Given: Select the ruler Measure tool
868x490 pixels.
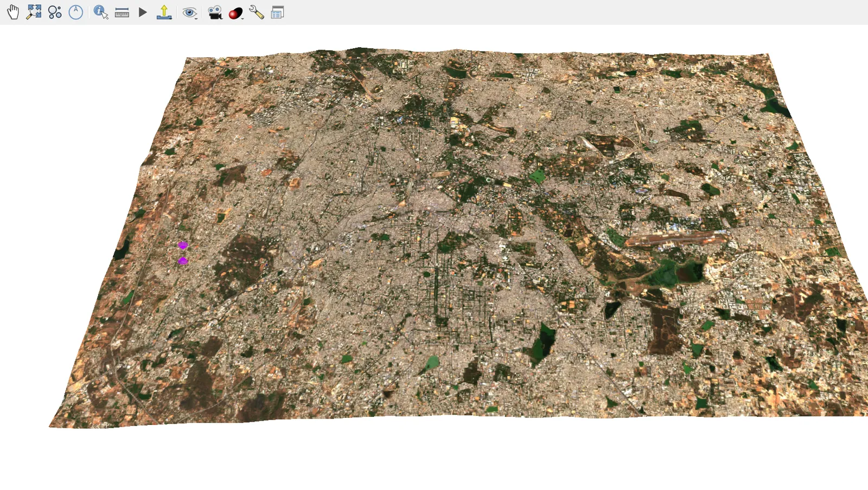Looking at the screenshot, I should tap(122, 12).
